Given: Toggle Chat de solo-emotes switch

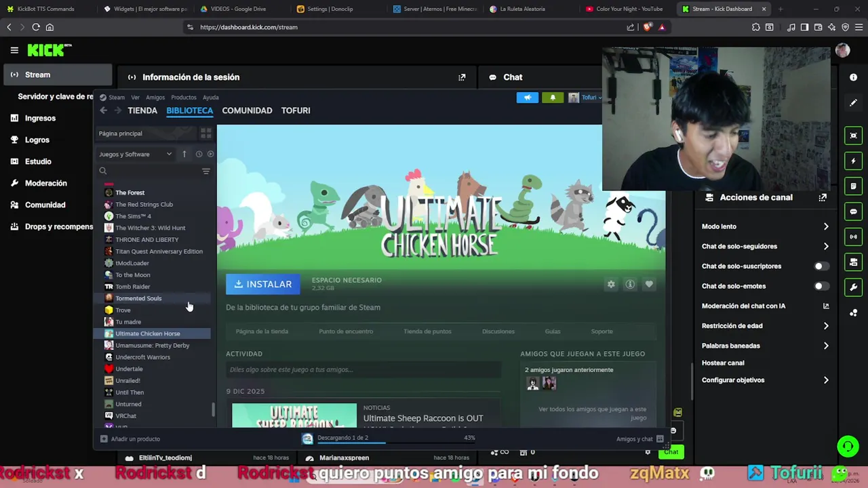Looking at the screenshot, I should 821,286.
